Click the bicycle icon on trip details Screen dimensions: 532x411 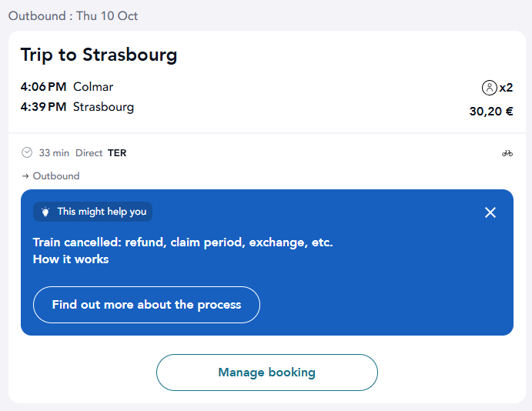(x=507, y=153)
